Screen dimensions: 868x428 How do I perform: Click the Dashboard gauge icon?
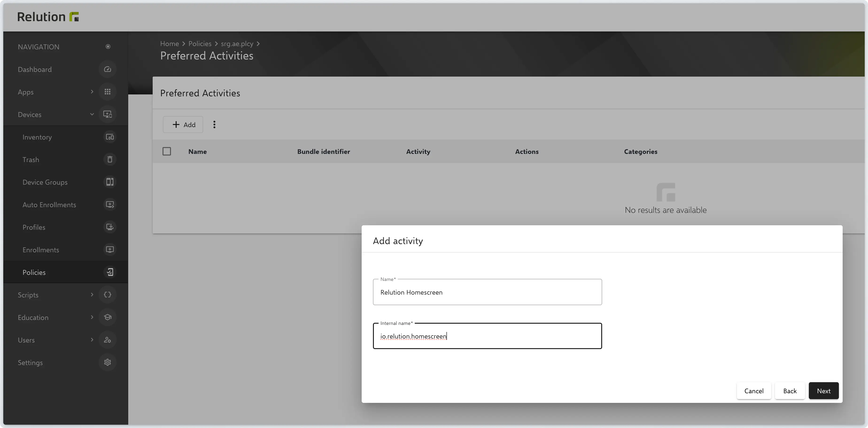click(108, 70)
